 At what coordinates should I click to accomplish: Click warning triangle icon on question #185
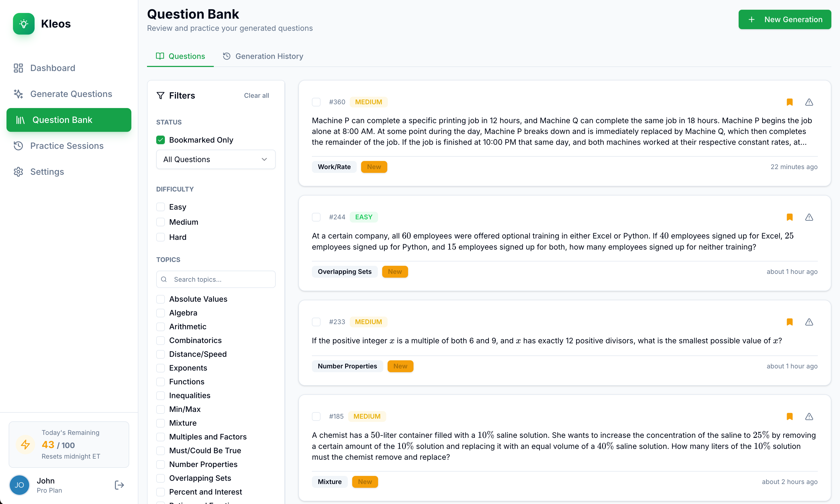point(809,416)
